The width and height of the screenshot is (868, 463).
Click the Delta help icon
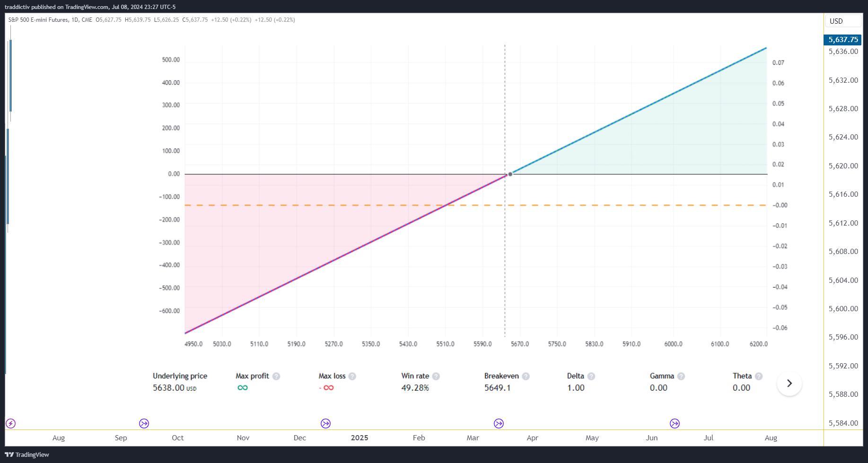coord(591,376)
